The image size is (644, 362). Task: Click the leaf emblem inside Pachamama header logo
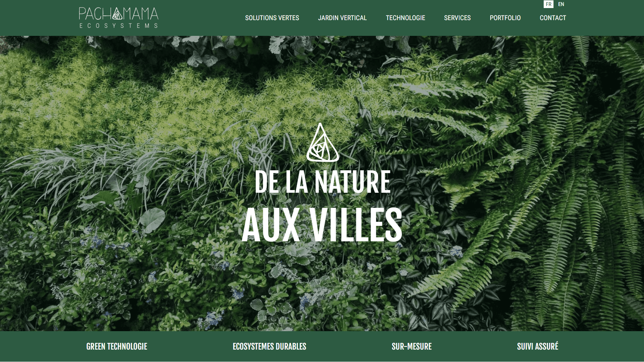pos(117,14)
